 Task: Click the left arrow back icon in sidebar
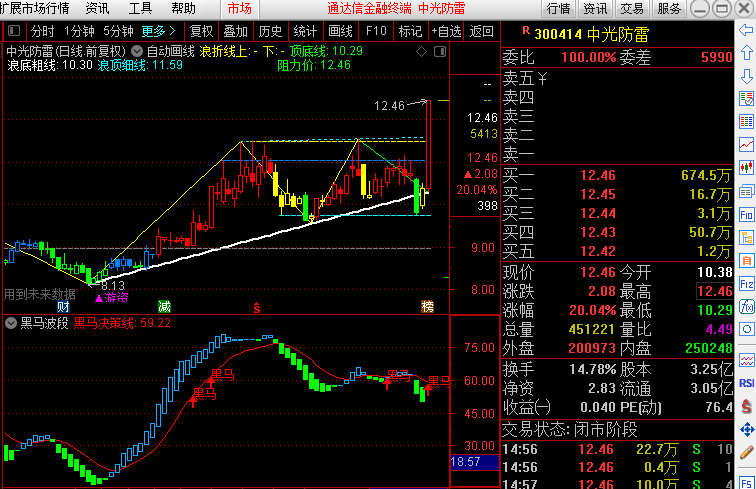click(746, 30)
